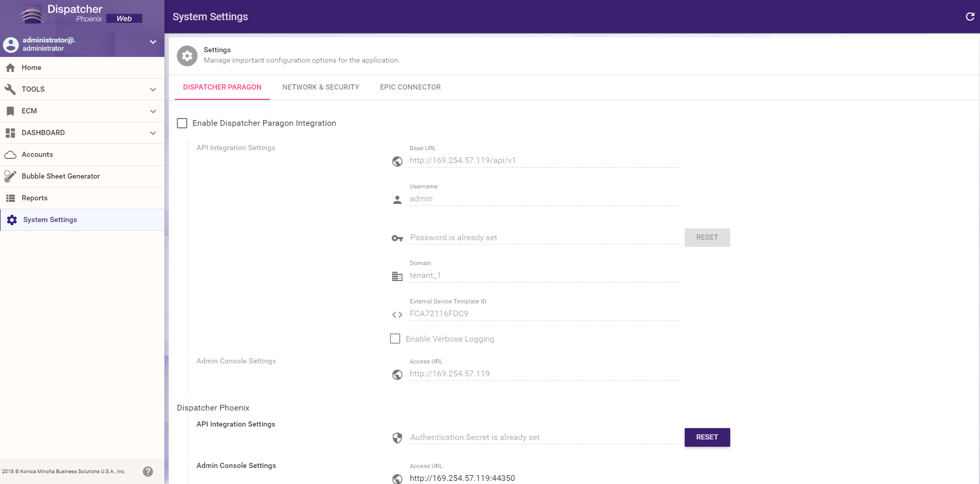
Task: Expand the administrator account dropdown
Action: point(153,42)
